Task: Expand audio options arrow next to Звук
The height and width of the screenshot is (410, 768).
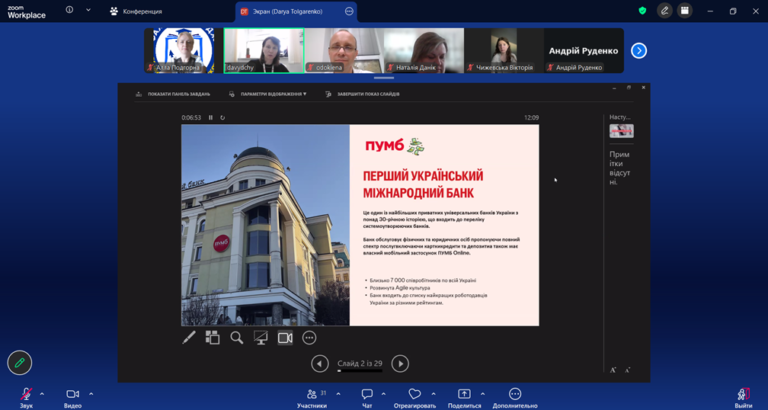Action: [42, 394]
